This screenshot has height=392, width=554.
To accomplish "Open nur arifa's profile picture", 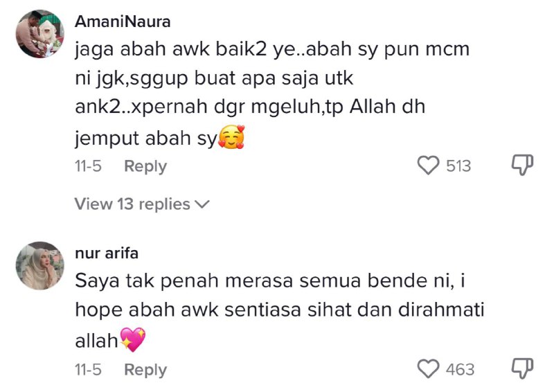I will click(40, 265).
